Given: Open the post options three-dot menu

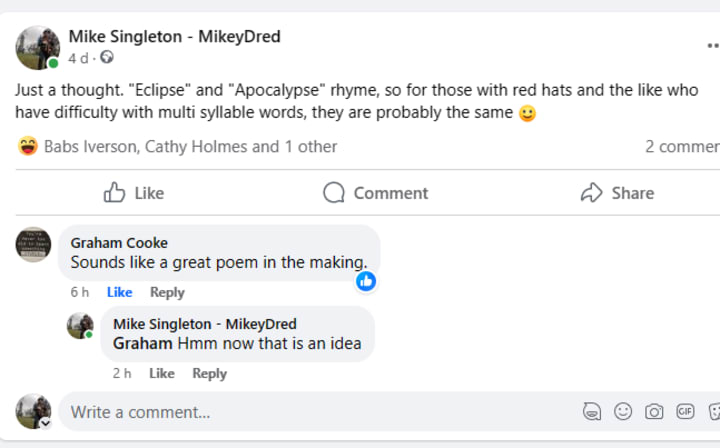Looking at the screenshot, I should [x=711, y=46].
